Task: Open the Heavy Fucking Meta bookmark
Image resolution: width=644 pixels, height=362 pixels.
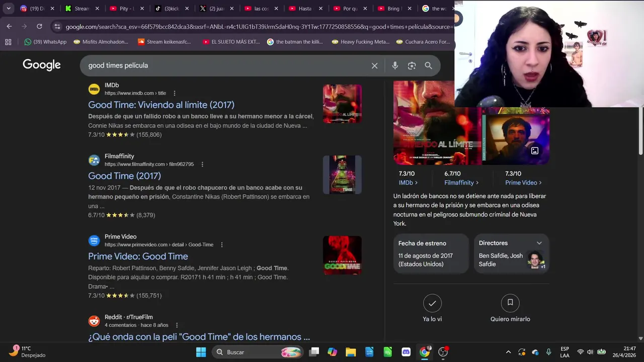Action: point(361,42)
